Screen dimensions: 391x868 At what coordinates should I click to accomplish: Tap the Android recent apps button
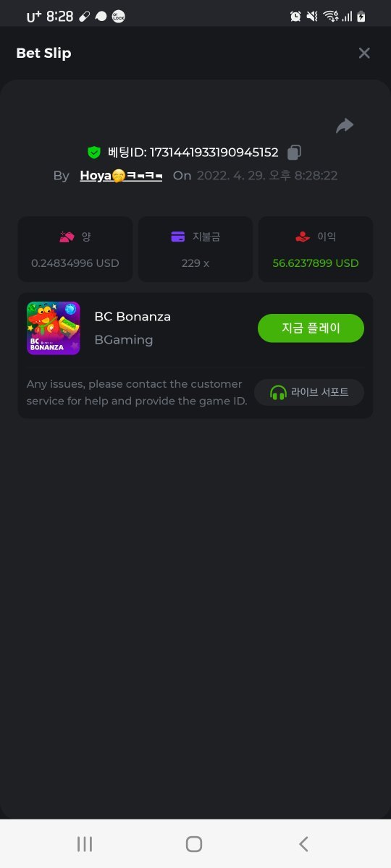click(x=85, y=843)
